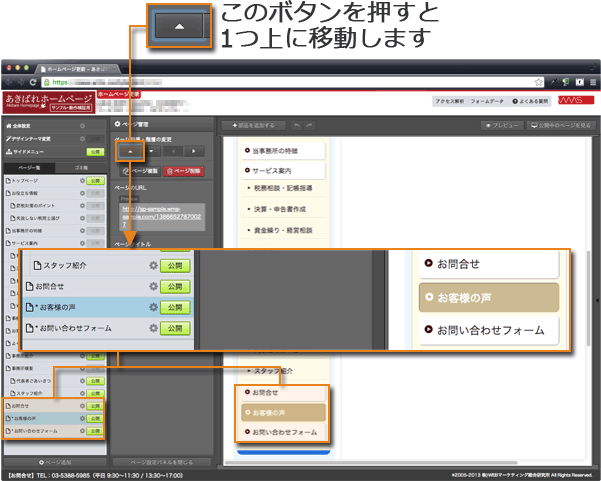601x481 pixels.
Task: Click the undo arrow in editor toolbar
Action: [x=297, y=125]
